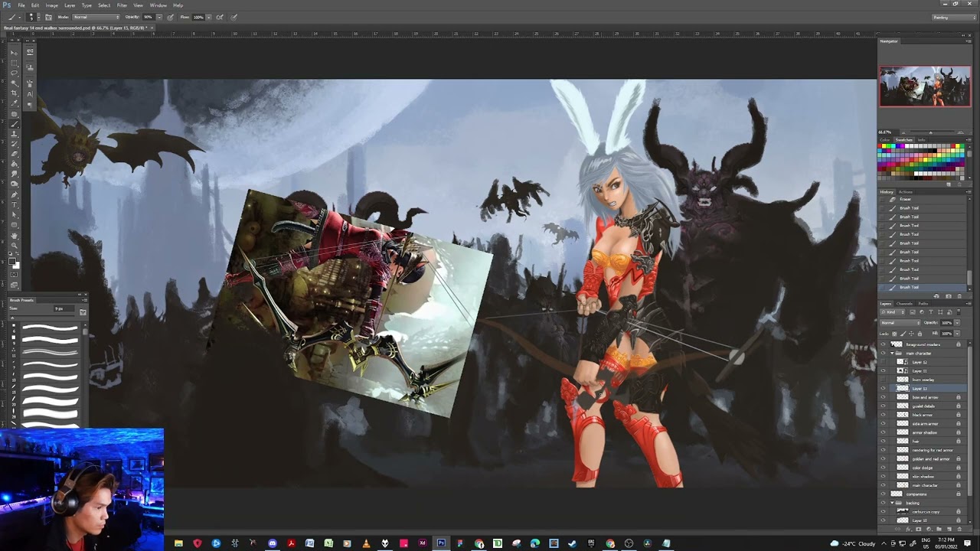This screenshot has height=551, width=980.
Task: Open Photoshop from the Windows taskbar
Action: (x=441, y=543)
